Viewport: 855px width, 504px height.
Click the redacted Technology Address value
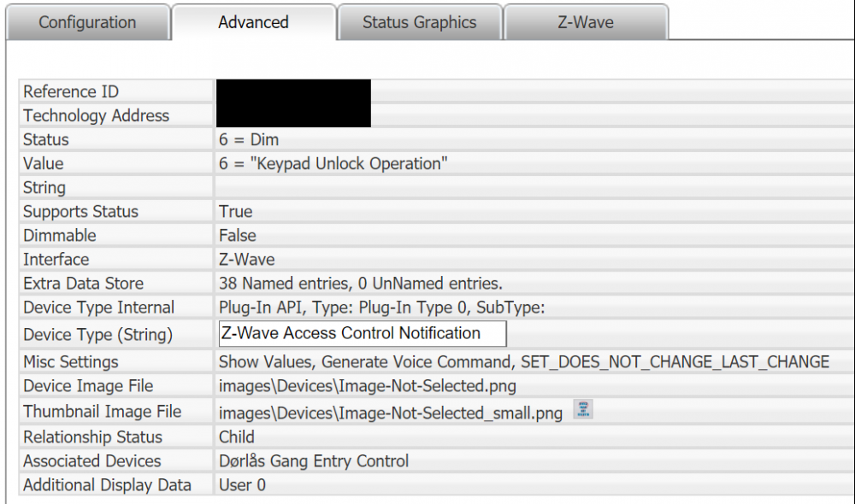[293, 115]
